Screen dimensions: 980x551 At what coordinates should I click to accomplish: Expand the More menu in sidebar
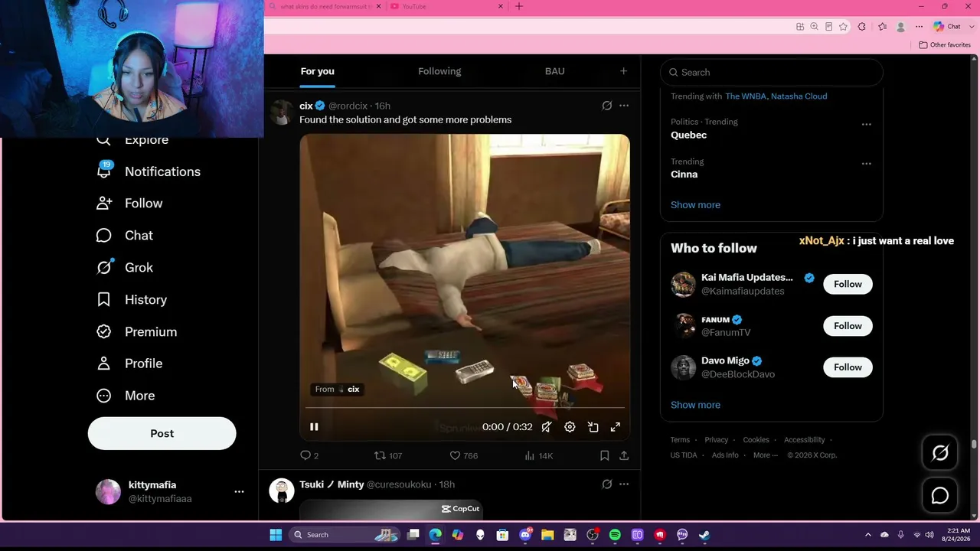[x=126, y=396]
